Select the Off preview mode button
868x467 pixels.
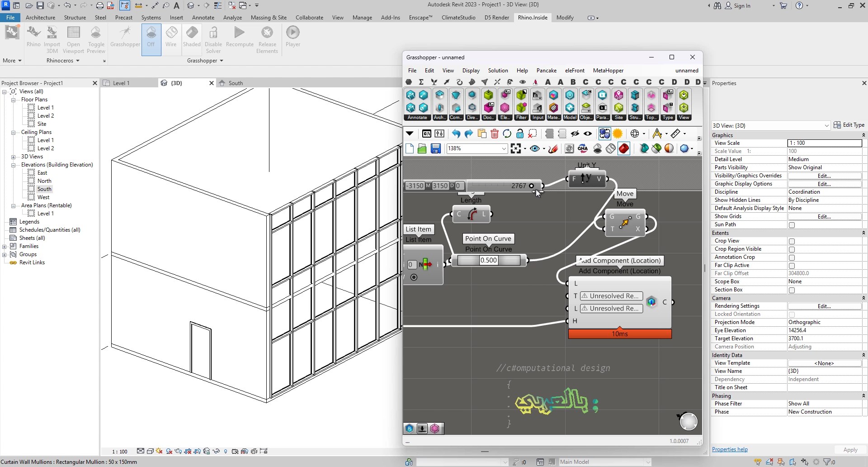point(151,39)
